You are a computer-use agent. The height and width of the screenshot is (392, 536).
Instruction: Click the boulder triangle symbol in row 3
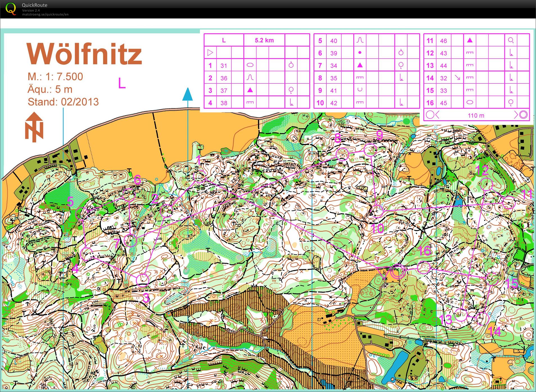[250, 90]
